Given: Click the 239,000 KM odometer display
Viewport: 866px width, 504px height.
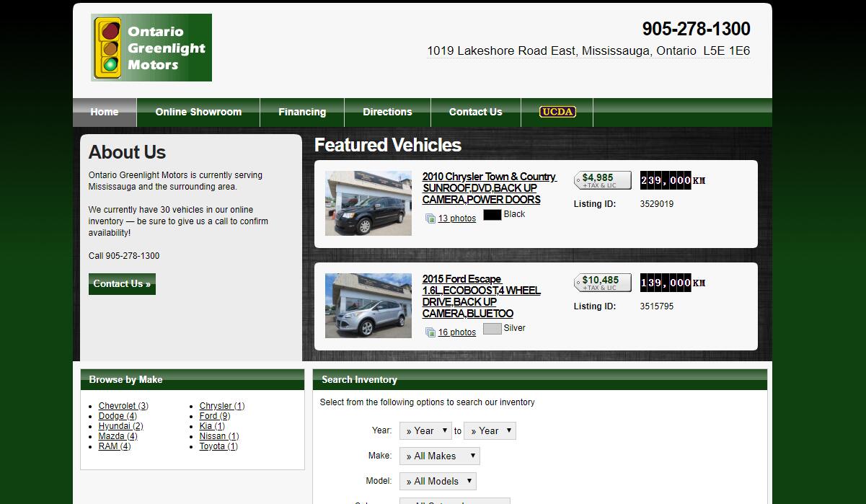Looking at the screenshot, I should pos(673,180).
